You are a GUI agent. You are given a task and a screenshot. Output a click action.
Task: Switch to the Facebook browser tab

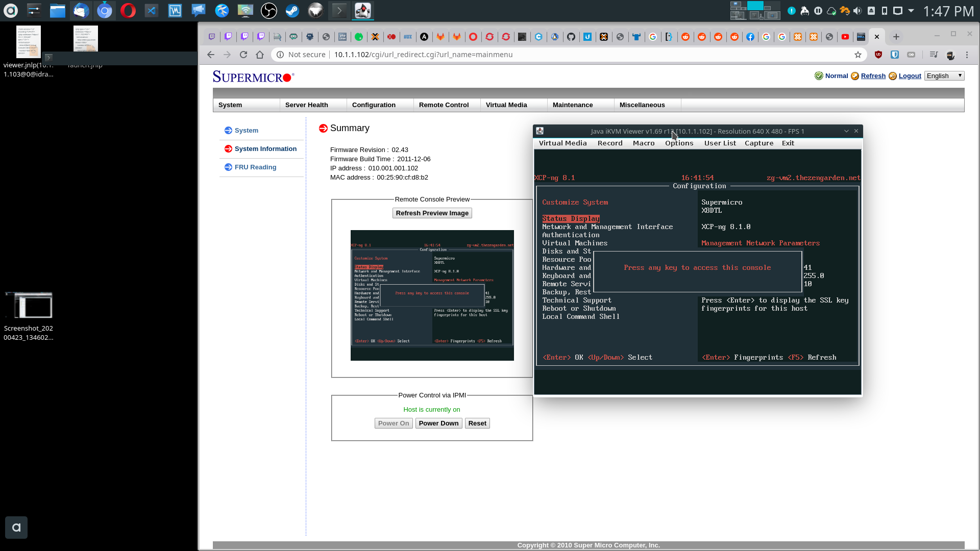[x=750, y=37]
